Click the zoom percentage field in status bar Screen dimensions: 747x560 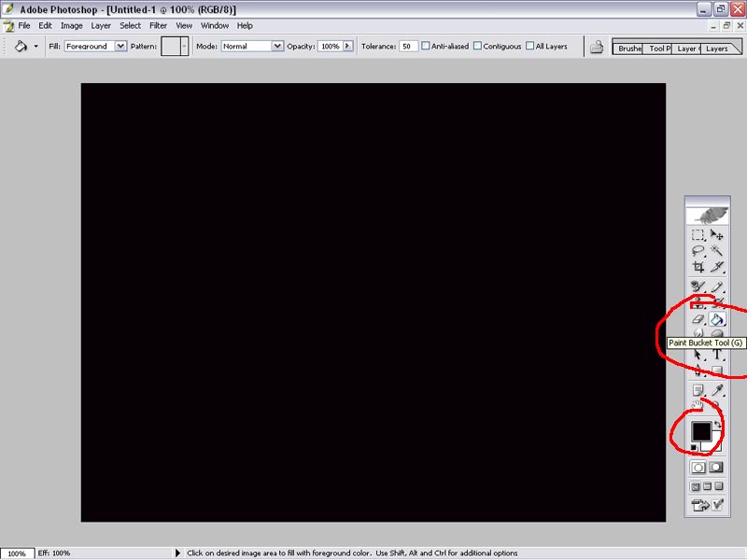(17, 553)
